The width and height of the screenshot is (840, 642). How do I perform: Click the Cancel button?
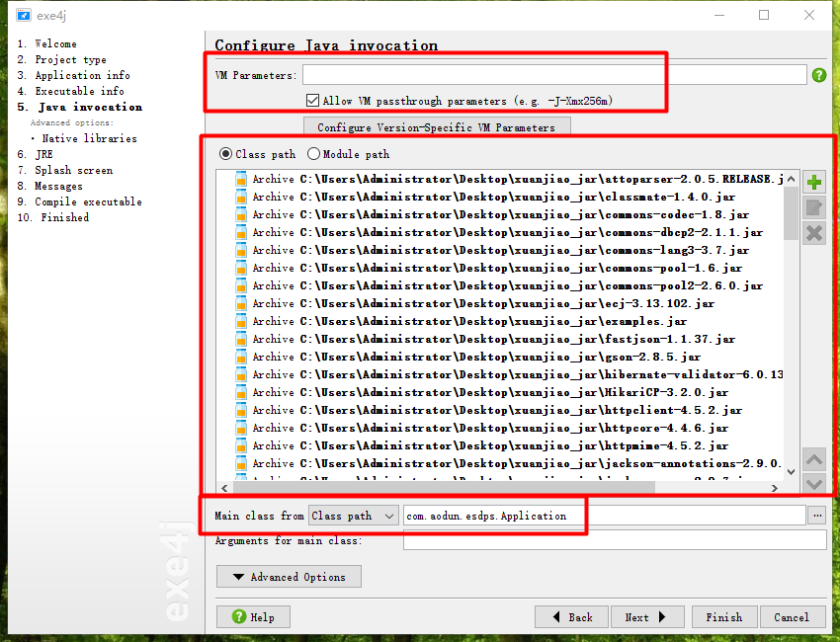(793, 617)
